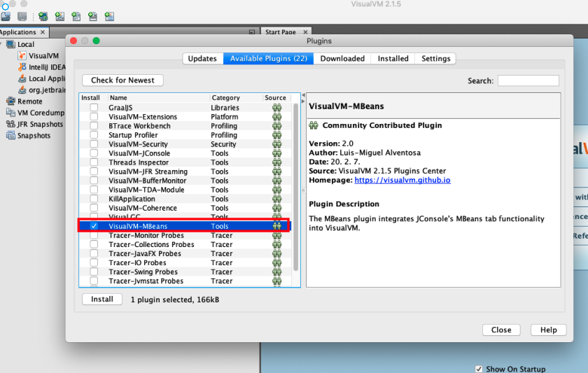Click the Add JMX Connection toolbar icon
This screenshot has height=373, width=588.
pos(59,17)
